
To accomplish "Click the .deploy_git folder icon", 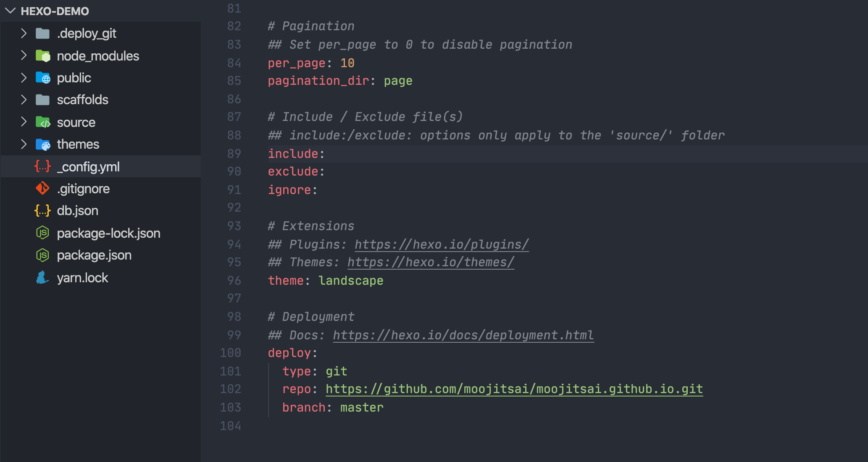I will (x=42, y=33).
